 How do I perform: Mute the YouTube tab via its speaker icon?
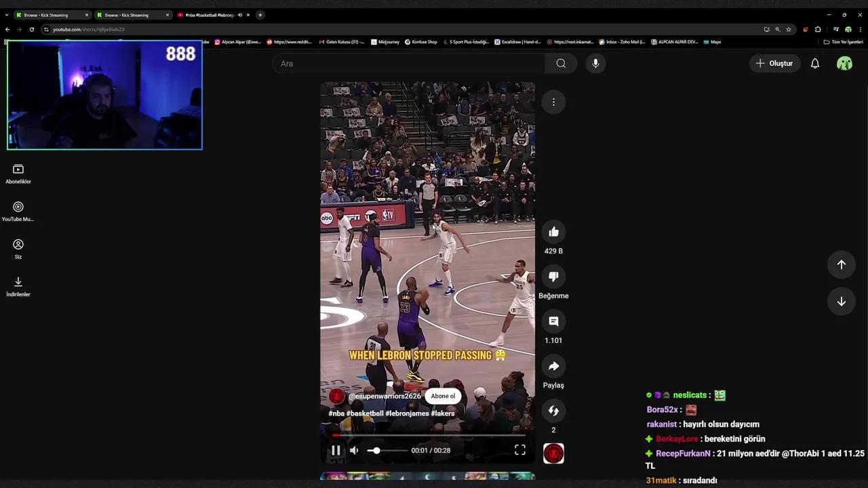(x=240, y=15)
